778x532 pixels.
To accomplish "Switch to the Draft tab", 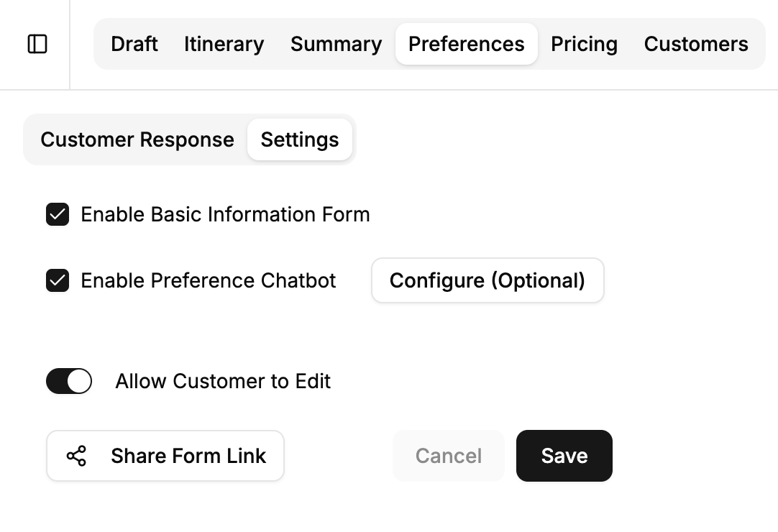I will click(x=134, y=44).
